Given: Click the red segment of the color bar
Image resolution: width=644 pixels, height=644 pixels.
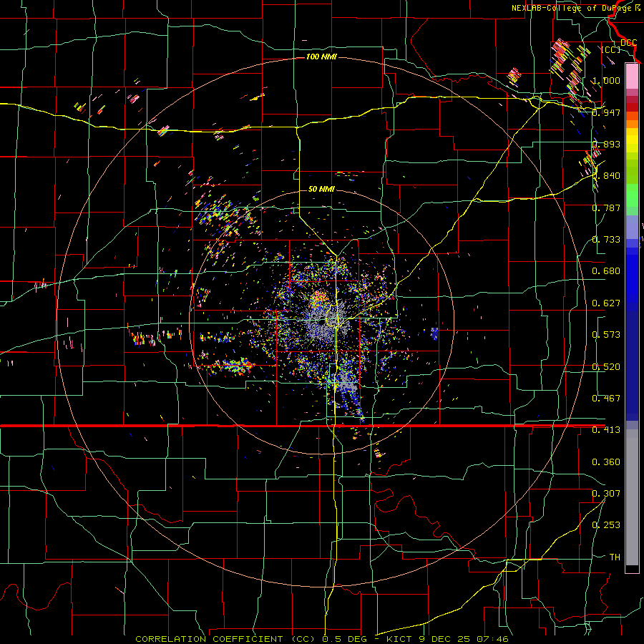Looking at the screenshot, I should (632, 107).
